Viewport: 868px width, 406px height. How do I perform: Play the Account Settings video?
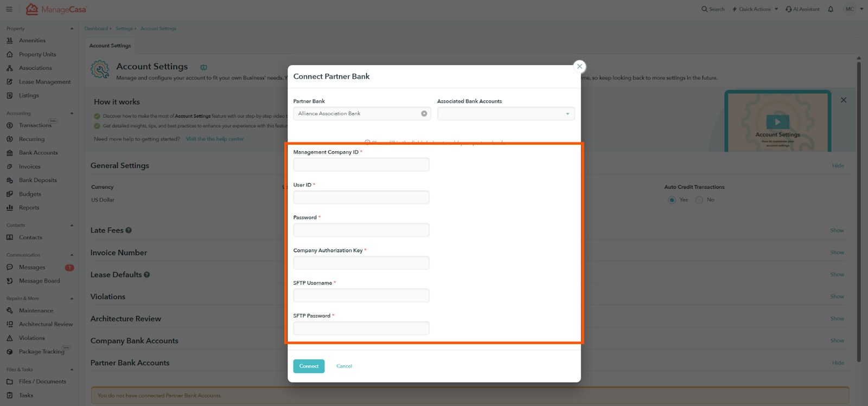coord(777,122)
